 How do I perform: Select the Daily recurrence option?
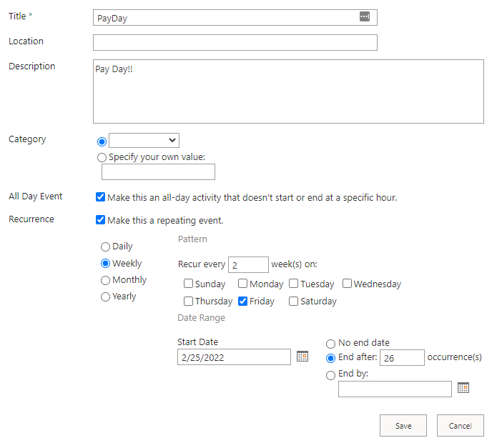click(105, 247)
